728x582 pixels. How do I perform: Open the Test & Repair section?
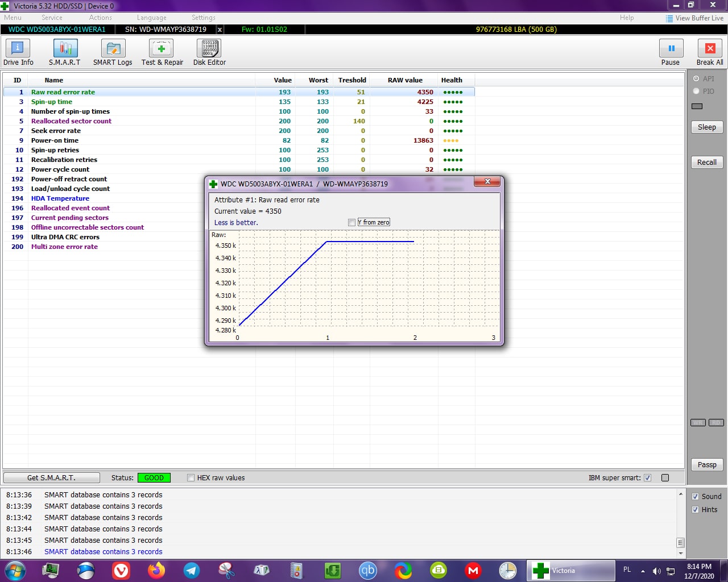162,52
